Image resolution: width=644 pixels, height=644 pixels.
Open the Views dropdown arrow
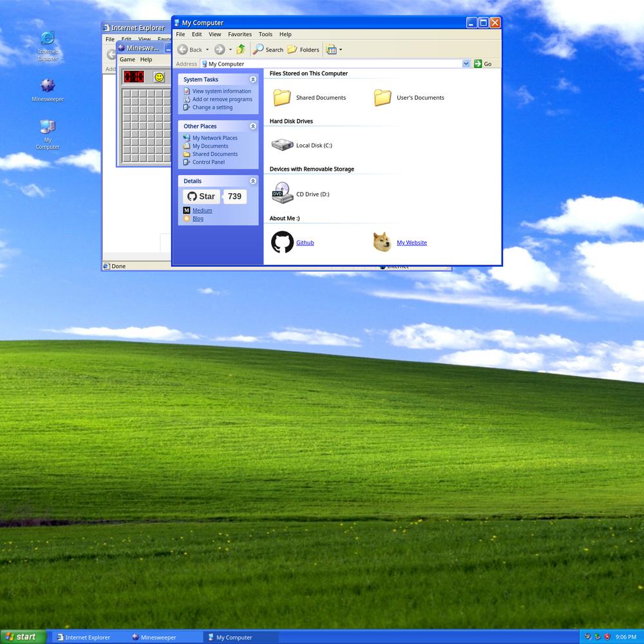coord(341,50)
